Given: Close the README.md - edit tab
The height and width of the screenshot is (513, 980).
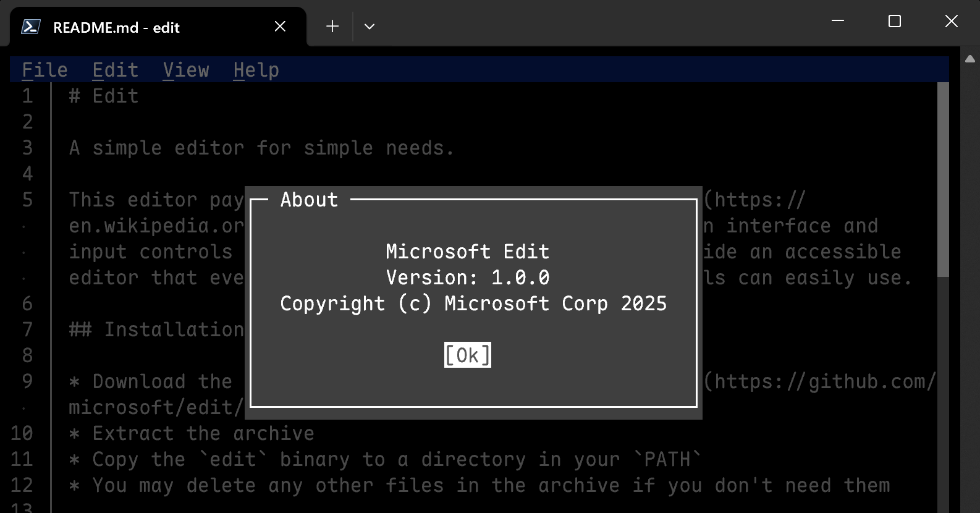Looking at the screenshot, I should click(x=280, y=26).
